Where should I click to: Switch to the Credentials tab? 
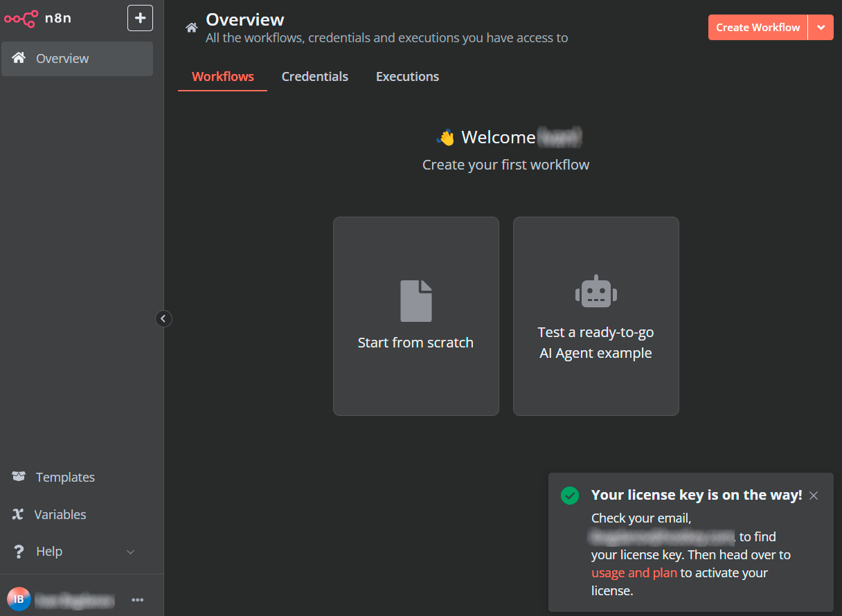click(314, 77)
